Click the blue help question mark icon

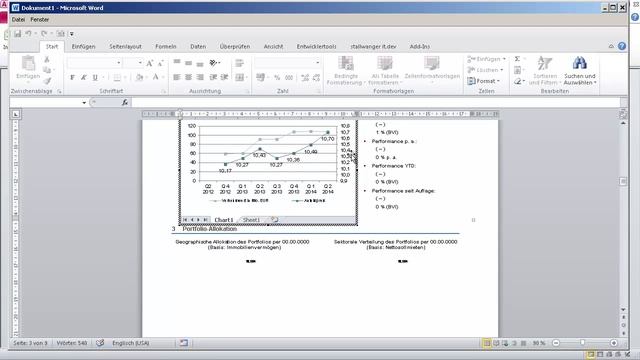(x=622, y=46)
